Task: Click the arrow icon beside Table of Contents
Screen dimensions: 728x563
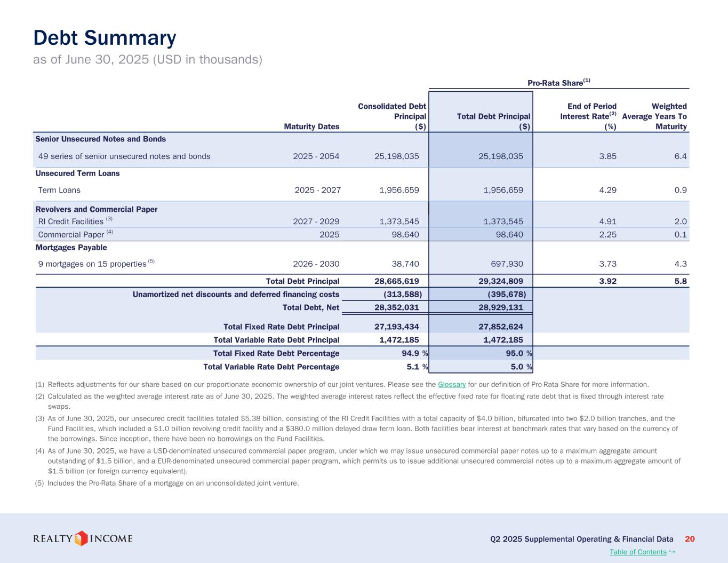Action: coord(672,551)
